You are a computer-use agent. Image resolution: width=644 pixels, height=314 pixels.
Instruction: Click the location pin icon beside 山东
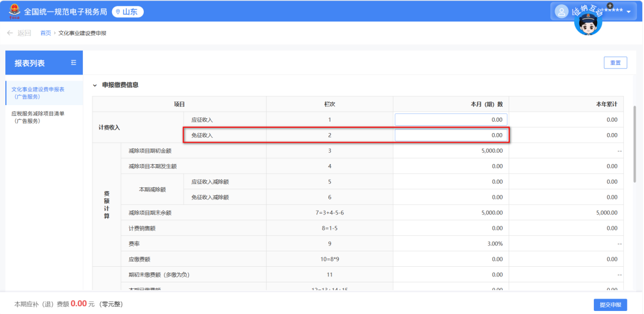[x=118, y=12]
